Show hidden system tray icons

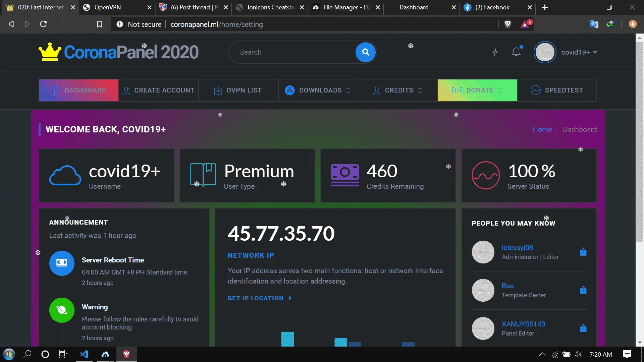click(542, 354)
